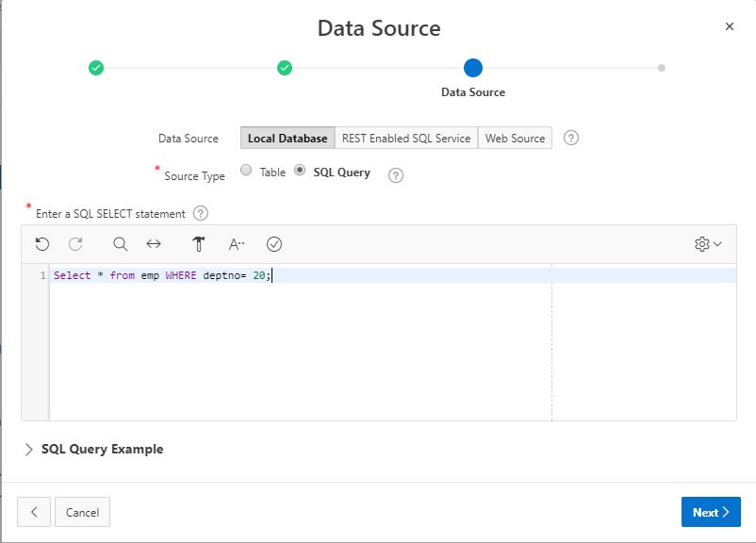Switch to REST Enabled SQL Service
The height and width of the screenshot is (543, 756).
point(406,138)
